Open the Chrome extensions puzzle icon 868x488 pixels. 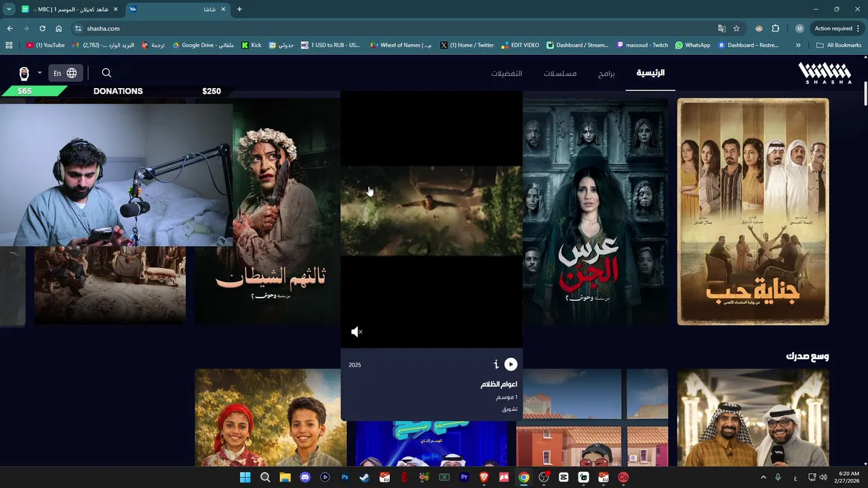pos(776,28)
